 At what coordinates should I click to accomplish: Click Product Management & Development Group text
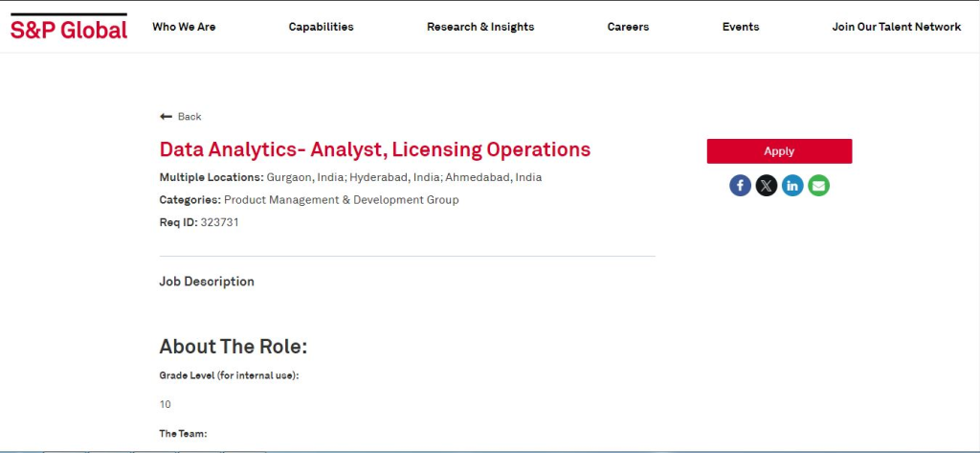(x=342, y=199)
